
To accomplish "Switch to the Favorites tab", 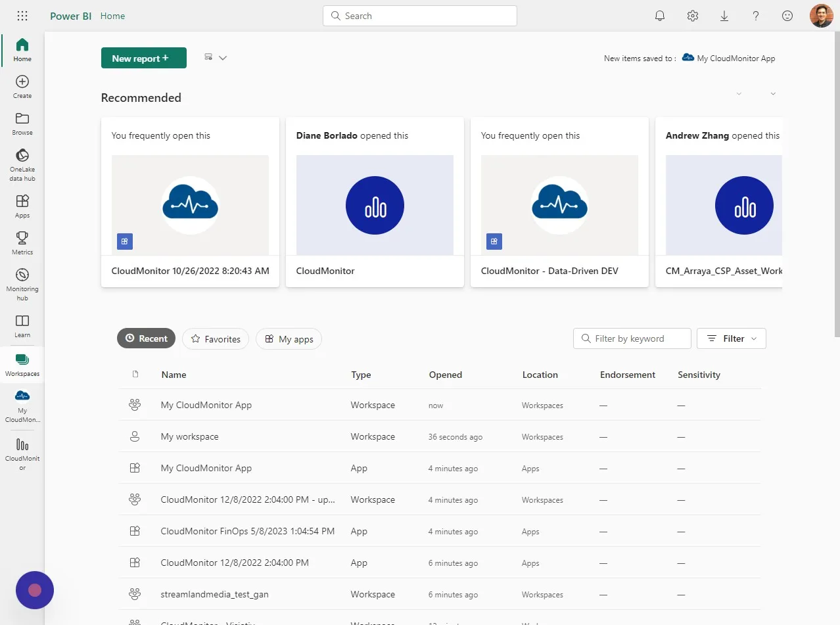I will click(x=216, y=338).
